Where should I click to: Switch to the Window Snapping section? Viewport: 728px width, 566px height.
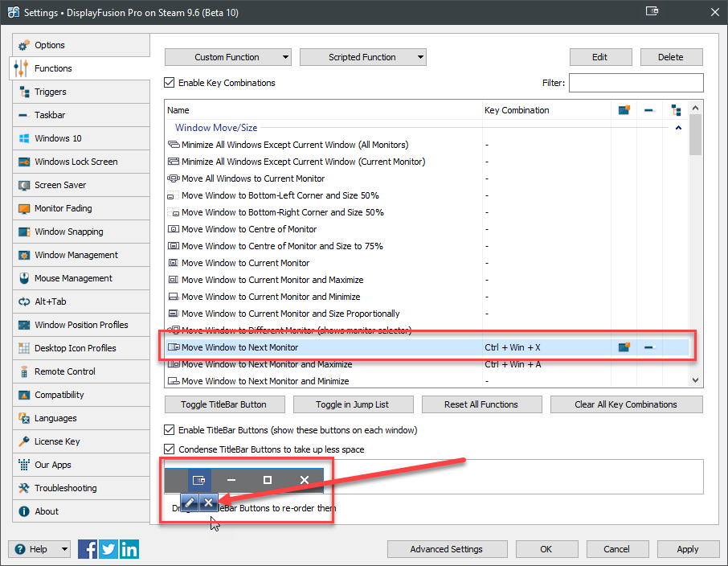69,232
